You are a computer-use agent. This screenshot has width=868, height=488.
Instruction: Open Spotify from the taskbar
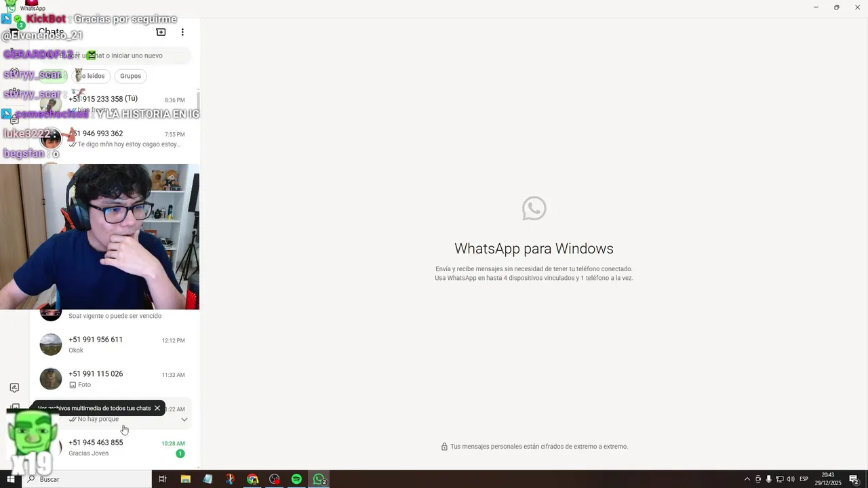[x=296, y=479]
